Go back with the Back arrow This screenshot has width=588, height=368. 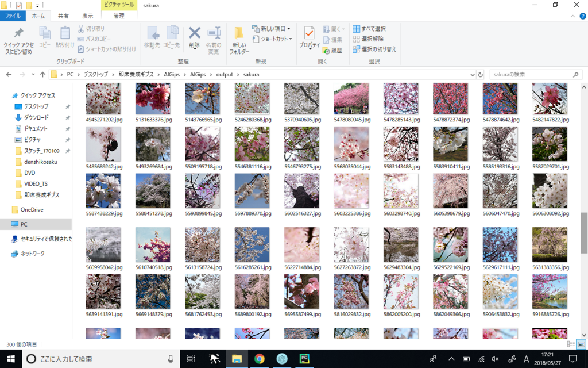point(9,74)
